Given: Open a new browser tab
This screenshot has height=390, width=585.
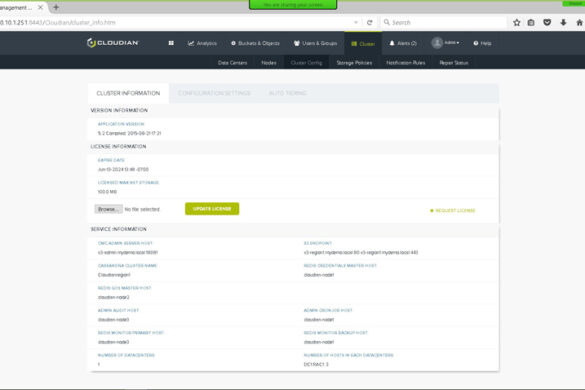Looking at the screenshot, I should [x=56, y=7].
